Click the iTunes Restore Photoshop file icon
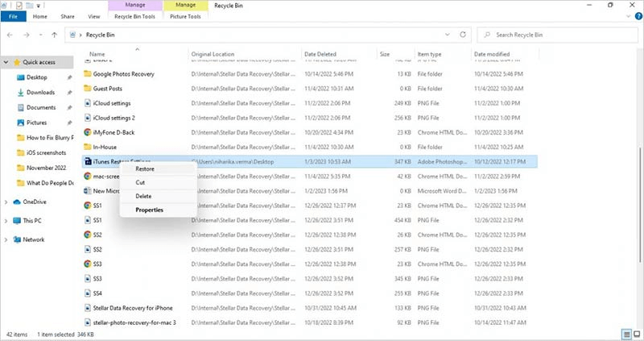This screenshot has height=341, width=644. click(x=88, y=162)
